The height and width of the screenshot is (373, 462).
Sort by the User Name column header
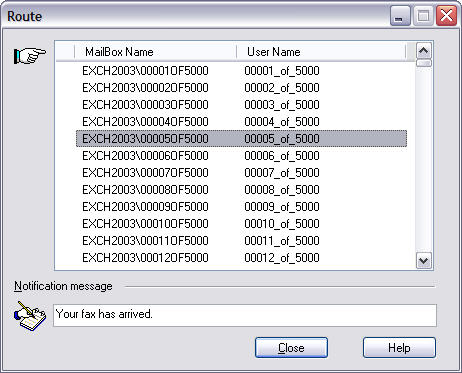click(x=321, y=52)
